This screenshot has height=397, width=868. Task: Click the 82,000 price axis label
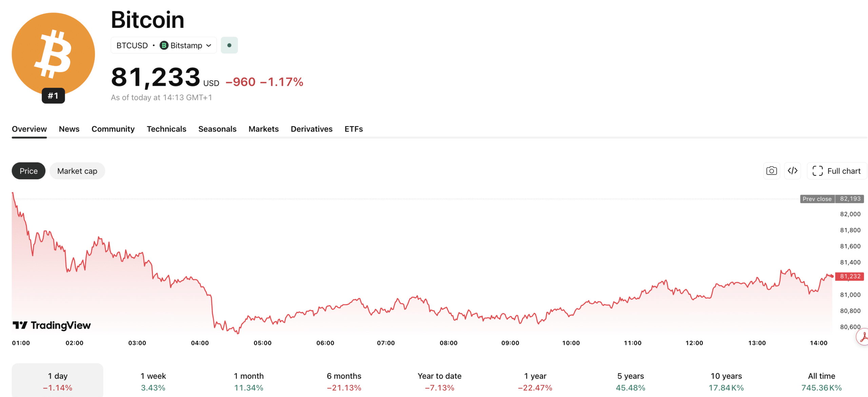click(x=850, y=214)
